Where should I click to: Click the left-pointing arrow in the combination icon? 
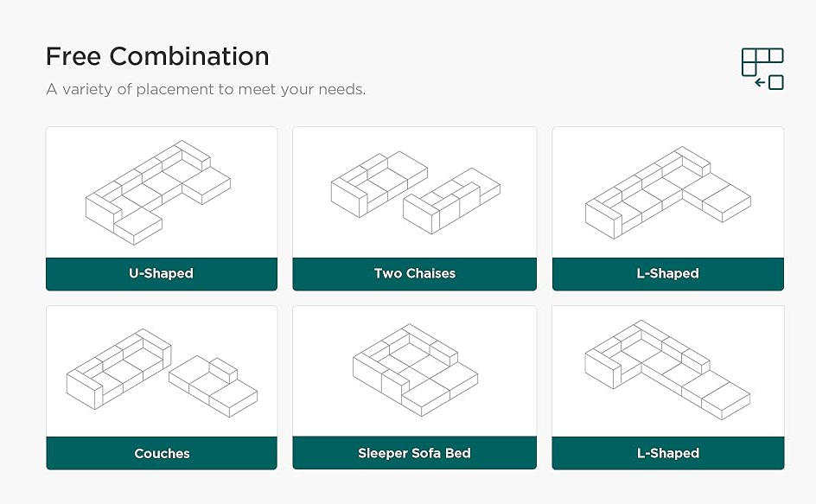[760, 83]
